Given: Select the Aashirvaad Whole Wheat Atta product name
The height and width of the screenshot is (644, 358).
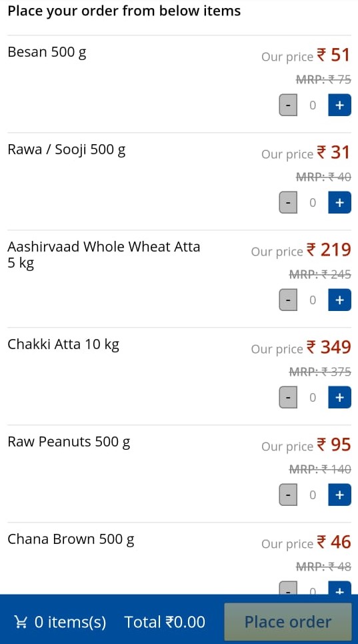Looking at the screenshot, I should [x=104, y=255].
